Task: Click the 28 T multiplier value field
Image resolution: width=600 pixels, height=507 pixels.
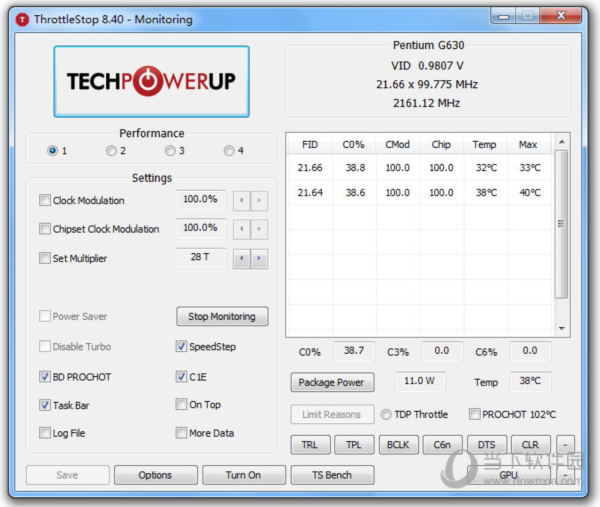Action: tap(201, 257)
